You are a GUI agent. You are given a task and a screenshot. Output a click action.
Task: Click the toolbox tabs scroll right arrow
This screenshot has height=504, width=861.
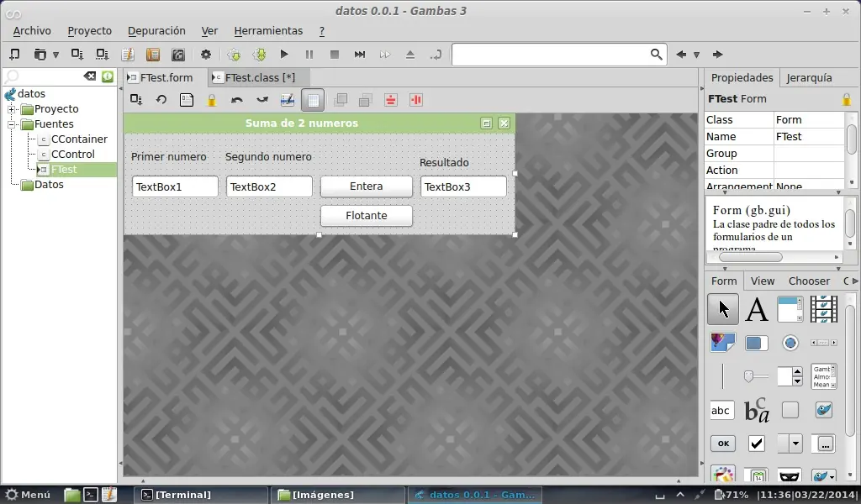click(x=855, y=281)
